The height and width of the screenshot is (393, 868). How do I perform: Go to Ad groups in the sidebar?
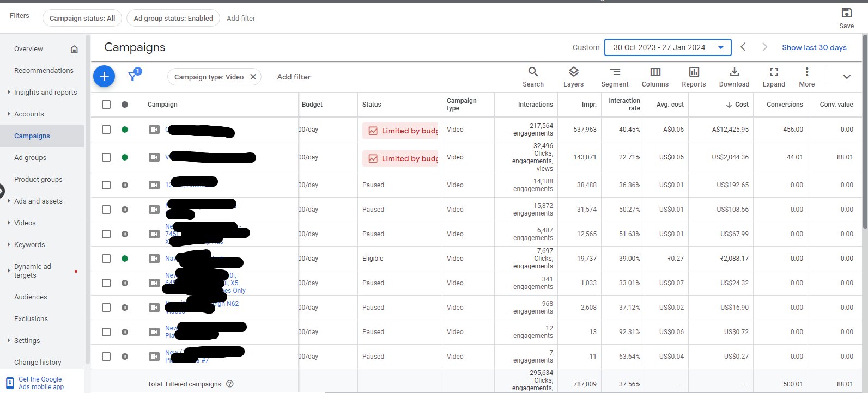tap(31, 158)
